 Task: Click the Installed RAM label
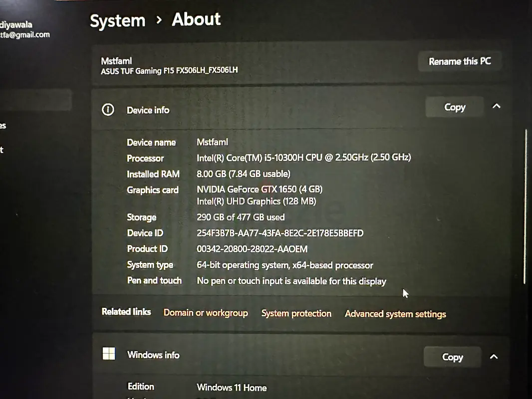153,174
